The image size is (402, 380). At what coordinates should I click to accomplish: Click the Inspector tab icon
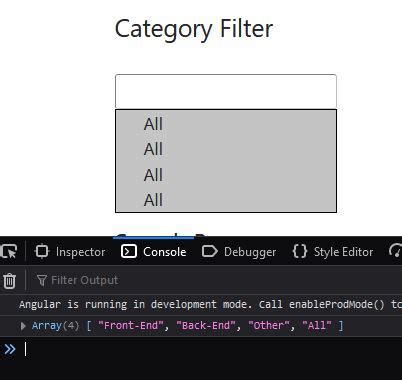42,252
